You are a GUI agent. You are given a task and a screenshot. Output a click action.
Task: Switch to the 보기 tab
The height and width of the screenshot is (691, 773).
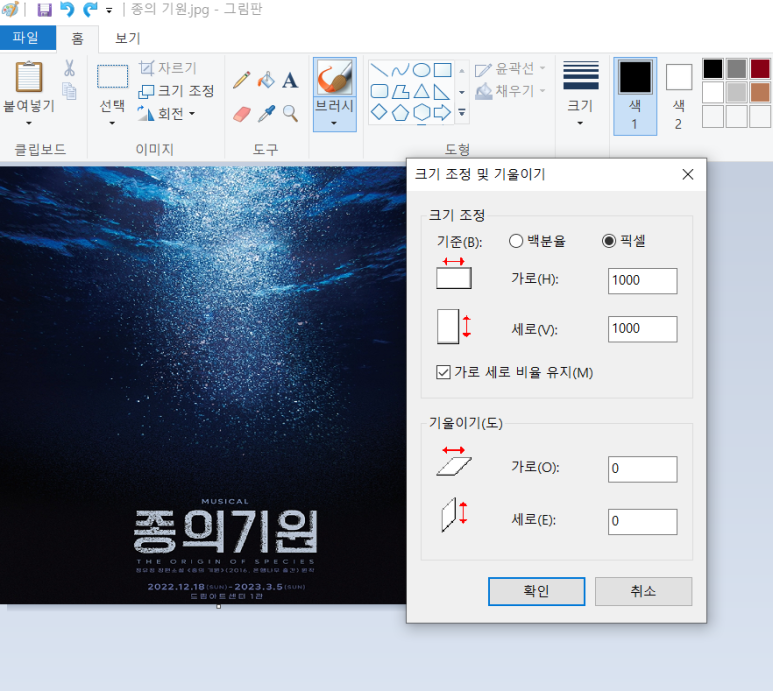click(128, 38)
